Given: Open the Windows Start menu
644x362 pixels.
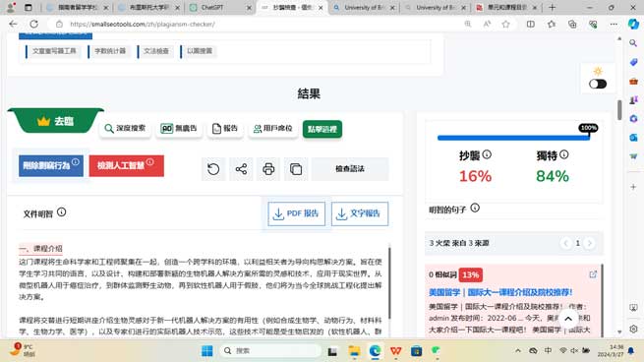Looking at the screenshot, I should pyautogui.click(x=207, y=351).
